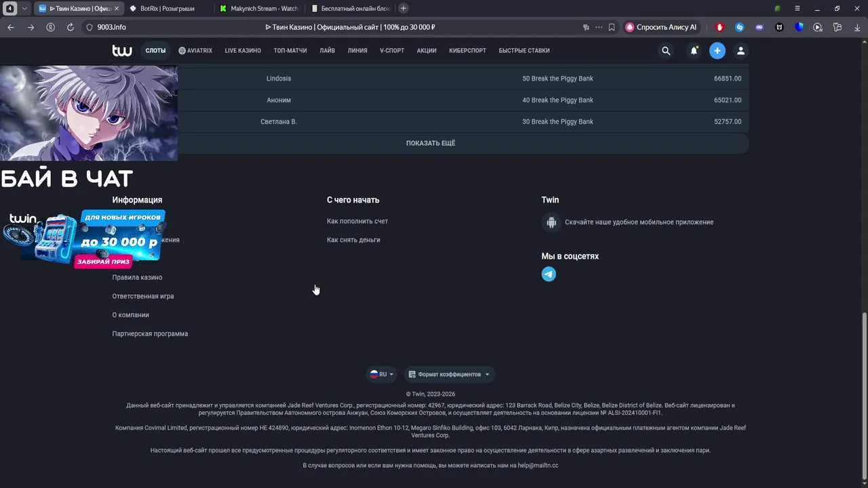The image size is (868, 488).
Task: Click the 65021.00 amount cell
Action: 728,100
